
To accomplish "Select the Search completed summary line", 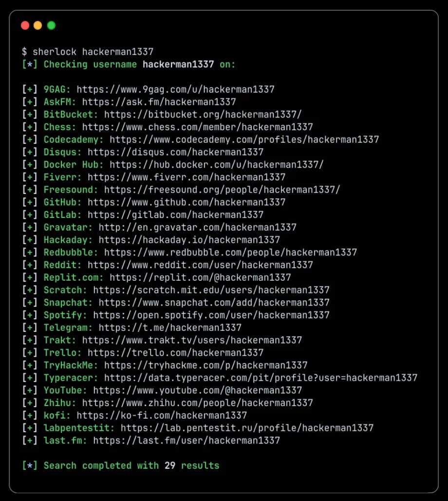I will (x=122, y=466).
